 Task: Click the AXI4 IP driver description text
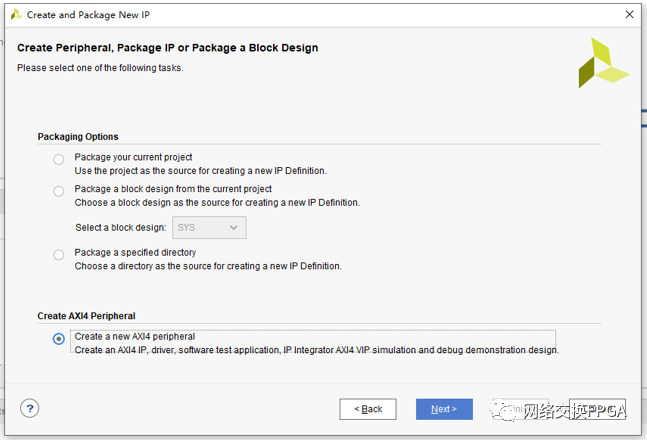coord(316,350)
